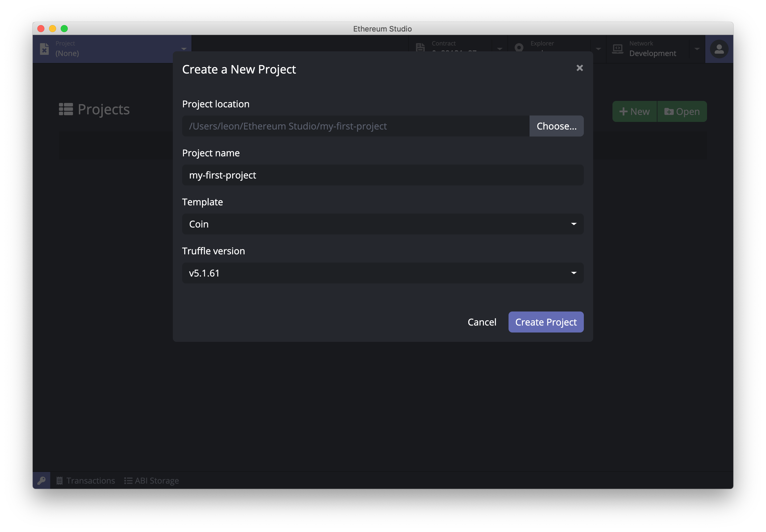
Task: Click the user profile avatar icon
Action: point(719,49)
